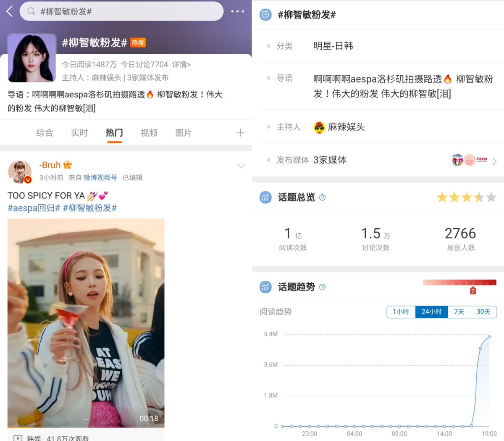Expand the 发布媒体 row chevron

point(495,161)
